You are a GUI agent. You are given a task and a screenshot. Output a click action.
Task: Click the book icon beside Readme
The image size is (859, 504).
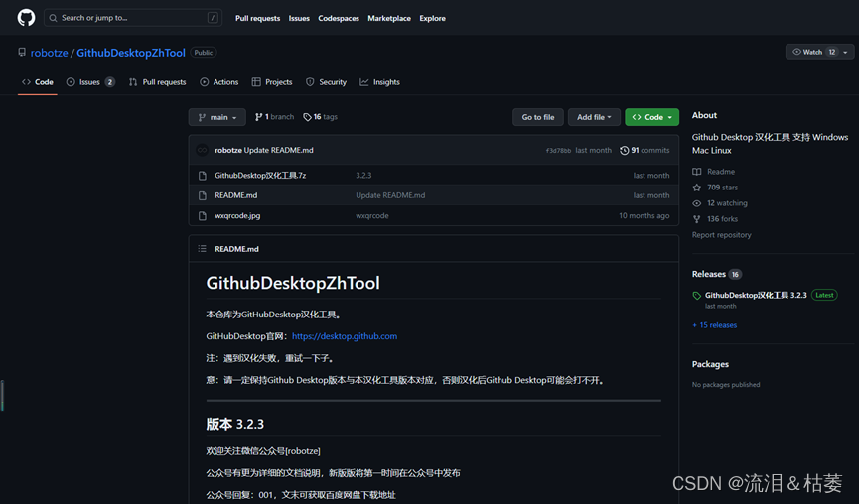pos(697,172)
